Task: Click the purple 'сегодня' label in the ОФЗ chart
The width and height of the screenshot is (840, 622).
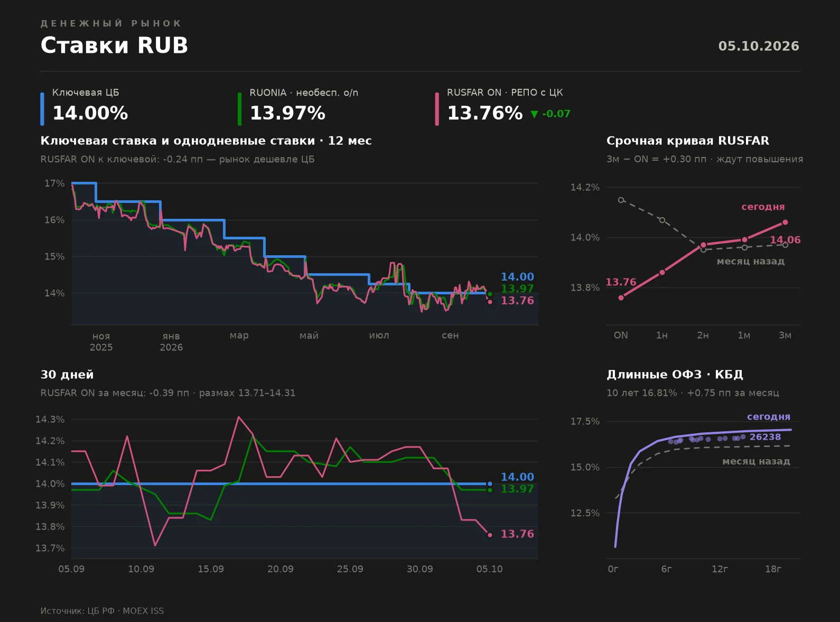Action: 769,416
